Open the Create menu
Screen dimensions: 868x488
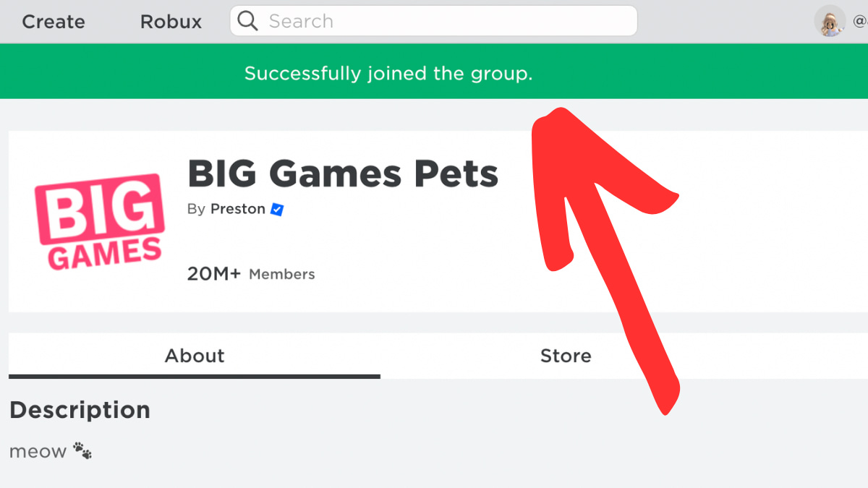53,22
